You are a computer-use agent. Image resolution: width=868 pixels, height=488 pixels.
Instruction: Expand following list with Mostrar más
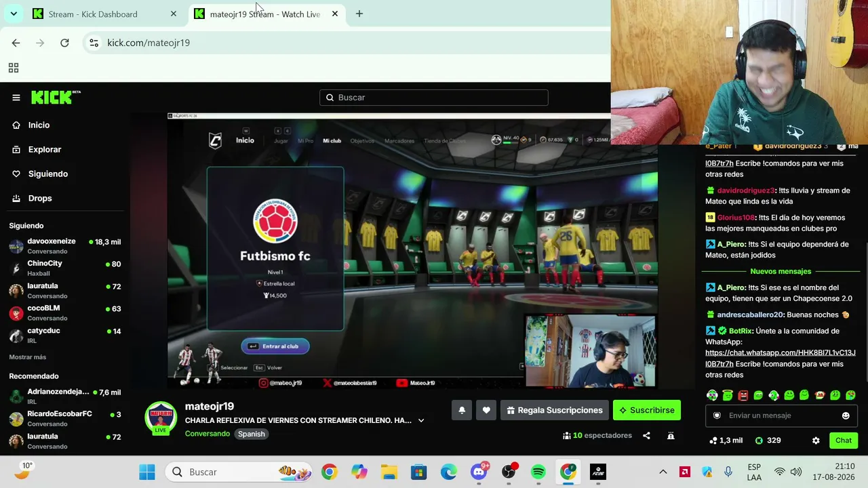pyautogui.click(x=28, y=357)
